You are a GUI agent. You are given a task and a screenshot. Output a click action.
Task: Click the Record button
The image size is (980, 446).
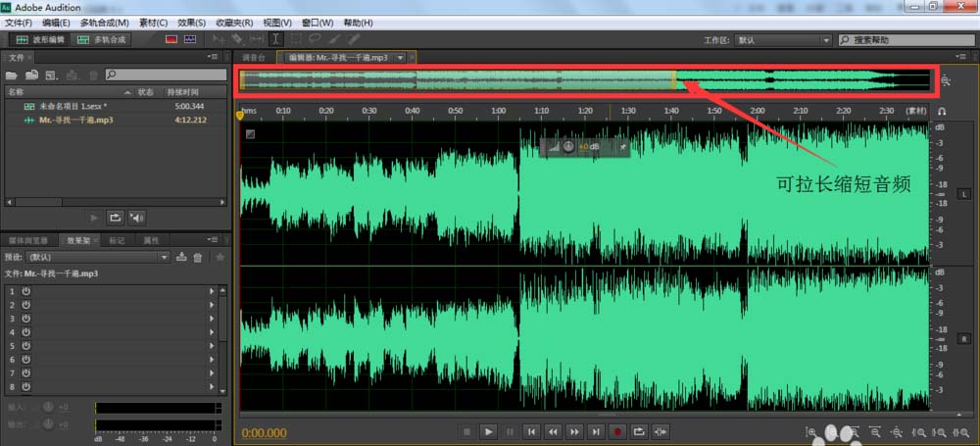617,431
